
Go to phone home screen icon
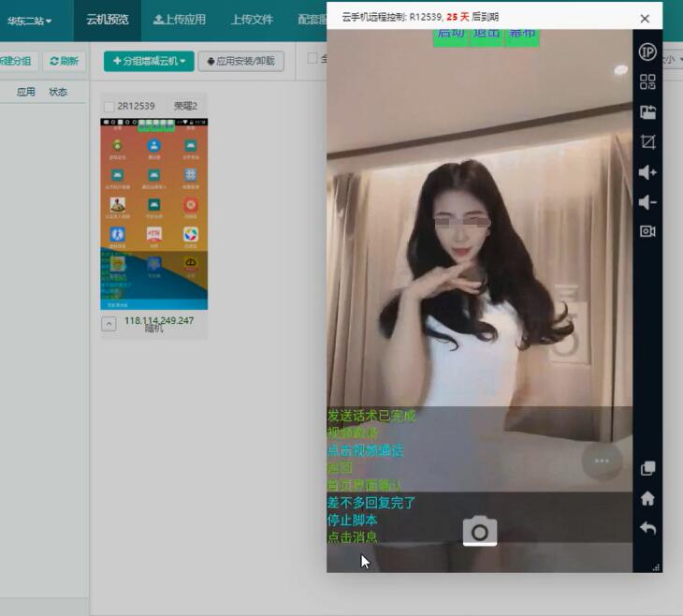pos(647,498)
